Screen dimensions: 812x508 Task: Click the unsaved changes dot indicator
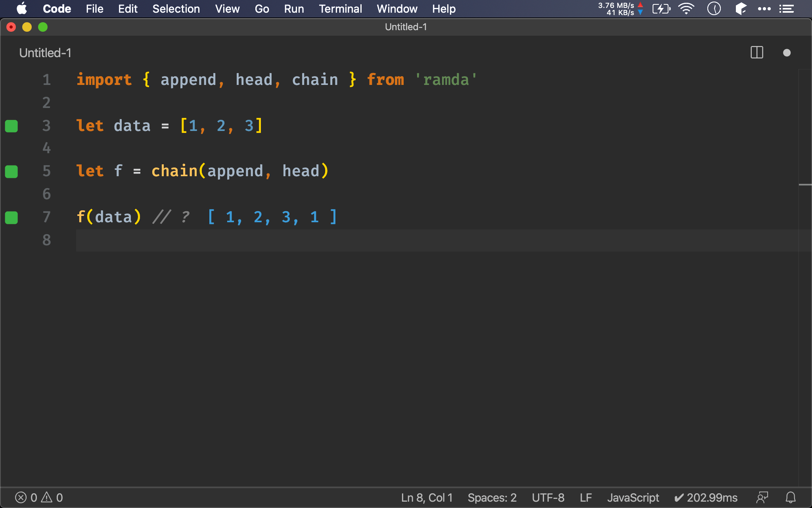click(x=787, y=53)
